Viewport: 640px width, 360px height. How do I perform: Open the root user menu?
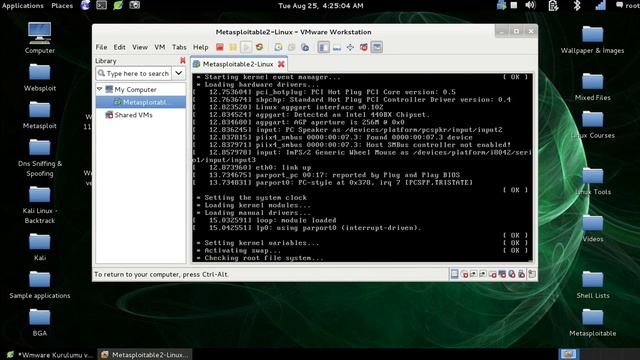[x=627, y=6]
